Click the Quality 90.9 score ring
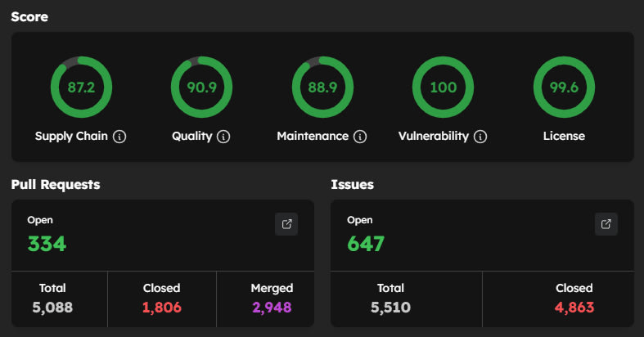 point(201,88)
